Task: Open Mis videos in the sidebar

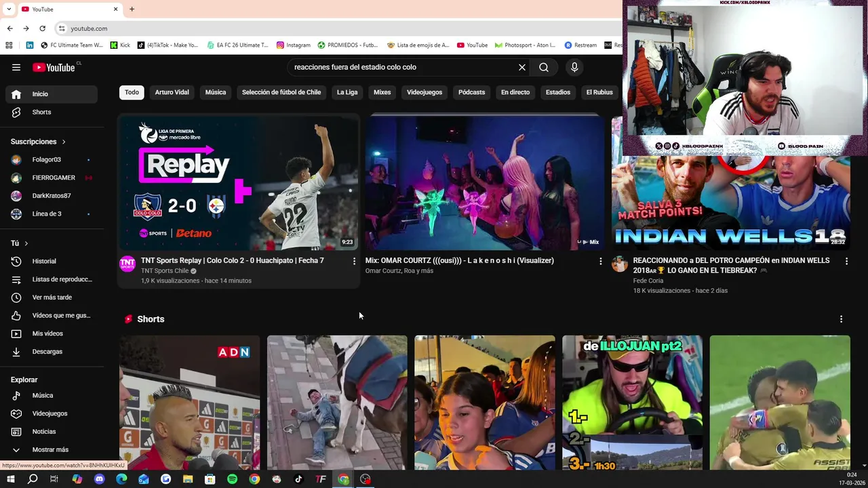Action: click(x=52, y=333)
